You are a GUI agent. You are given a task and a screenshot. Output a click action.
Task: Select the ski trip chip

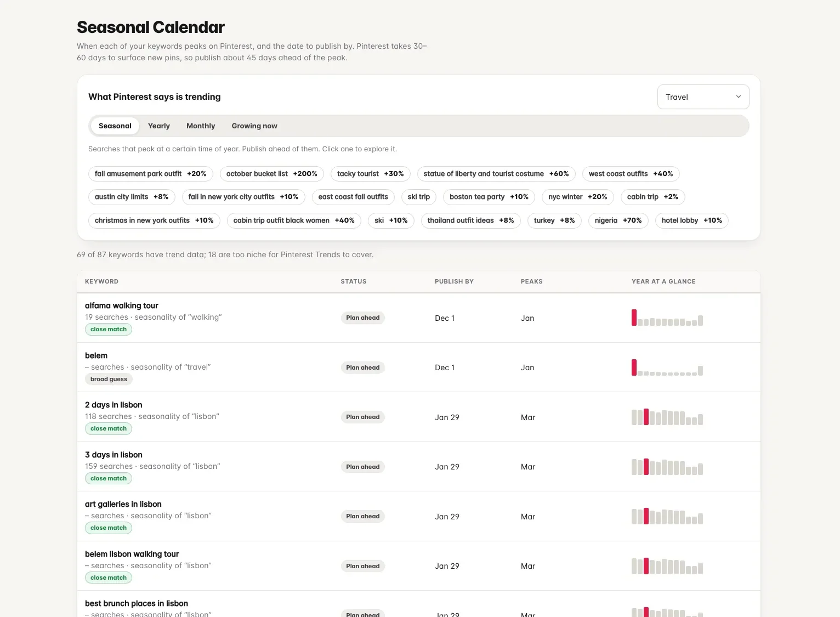tap(419, 197)
